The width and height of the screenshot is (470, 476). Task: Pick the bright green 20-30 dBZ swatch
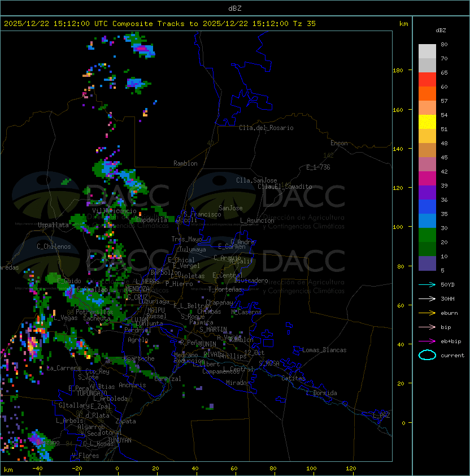click(427, 235)
